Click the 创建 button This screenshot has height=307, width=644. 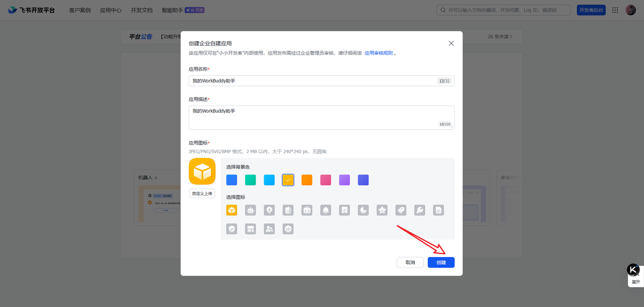pos(441,262)
